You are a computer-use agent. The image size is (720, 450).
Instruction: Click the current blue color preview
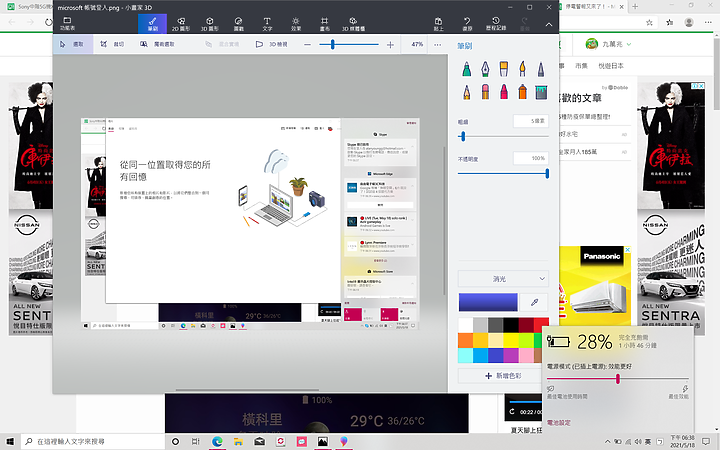click(488, 302)
